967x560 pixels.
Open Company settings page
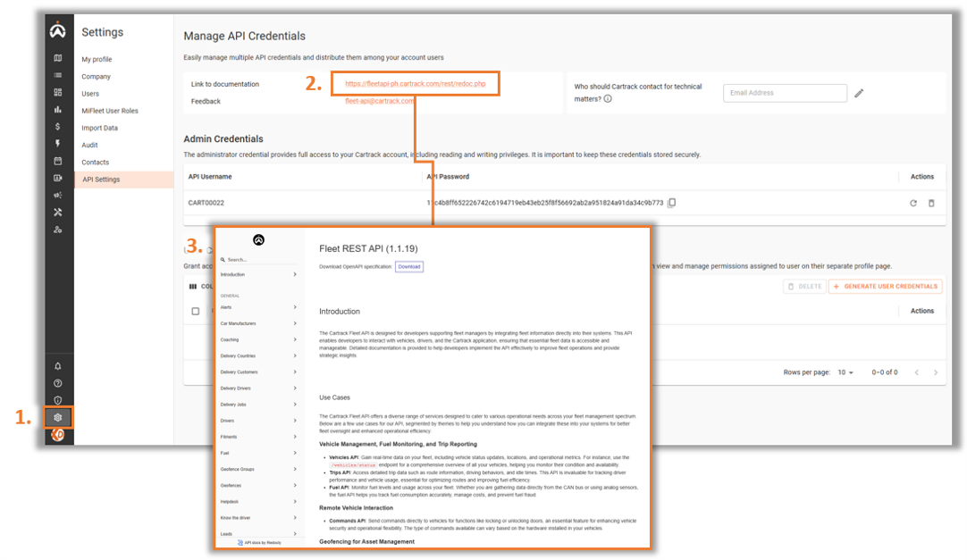97,77
